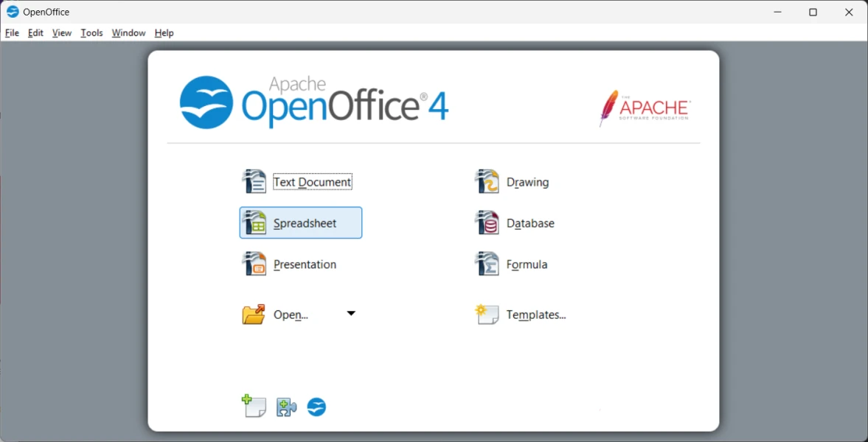Maximize the OpenOffice window
The image size is (868, 442).
pyautogui.click(x=813, y=12)
